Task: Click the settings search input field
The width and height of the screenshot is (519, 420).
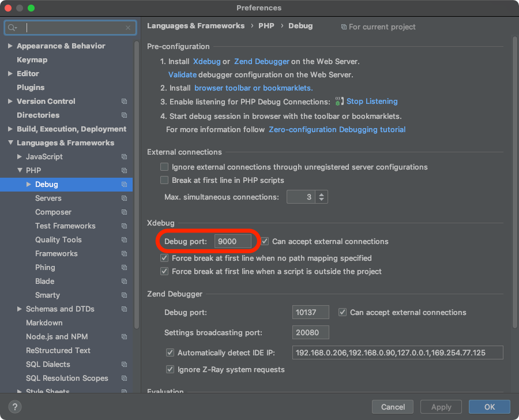Action: [70, 28]
